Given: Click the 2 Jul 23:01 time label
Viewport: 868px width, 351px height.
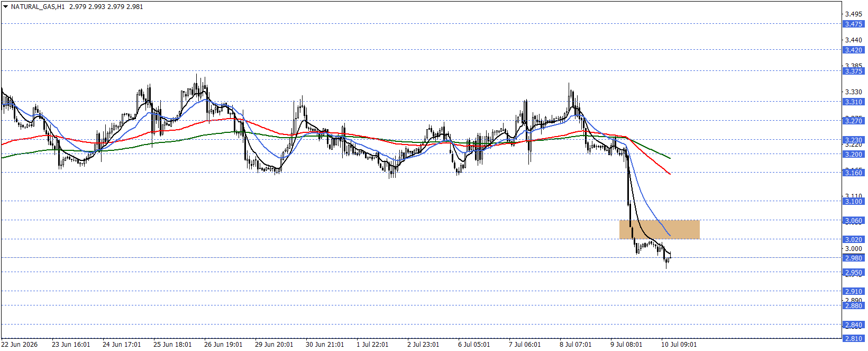Looking at the screenshot, I should pyautogui.click(x=423, y=344).
